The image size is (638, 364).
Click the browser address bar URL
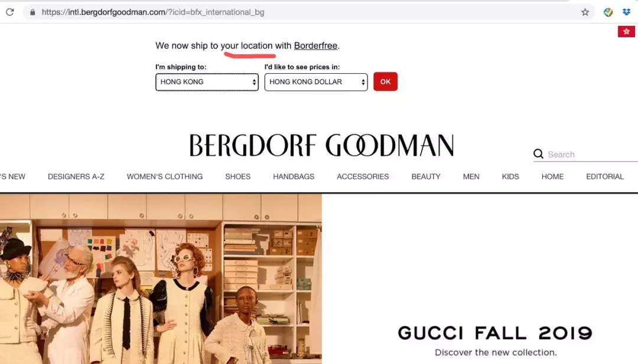[153, 12]
